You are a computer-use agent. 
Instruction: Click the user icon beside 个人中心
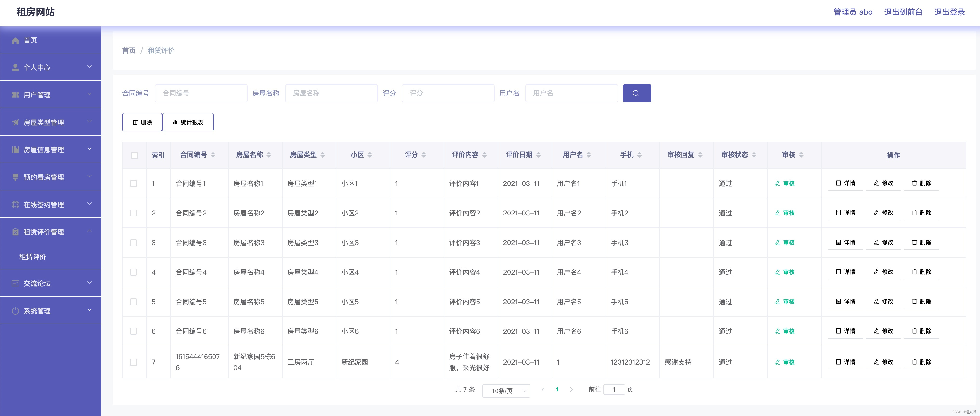tap(15, 67)
